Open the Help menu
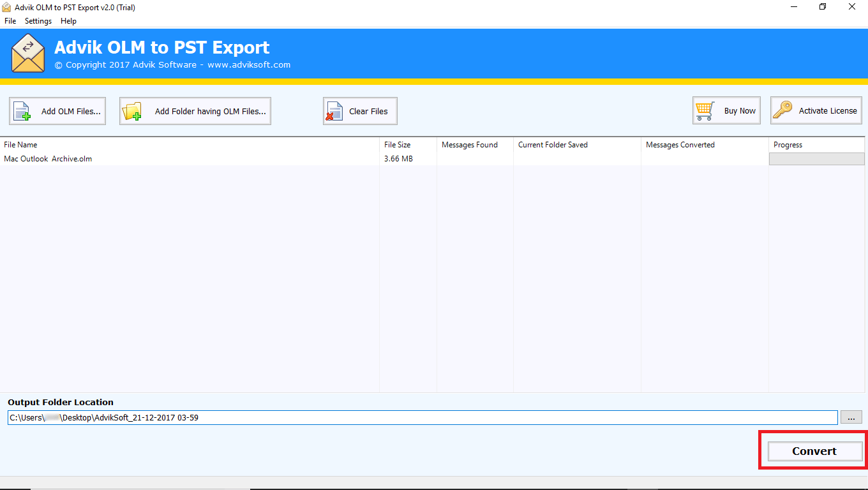 click(x=68, y=21)
